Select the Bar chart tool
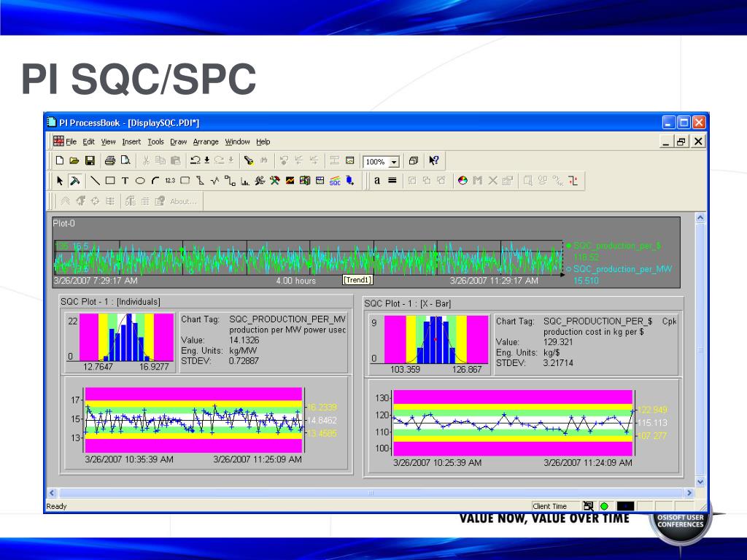This screenshot has height=560, width=747. click(245, 181)
